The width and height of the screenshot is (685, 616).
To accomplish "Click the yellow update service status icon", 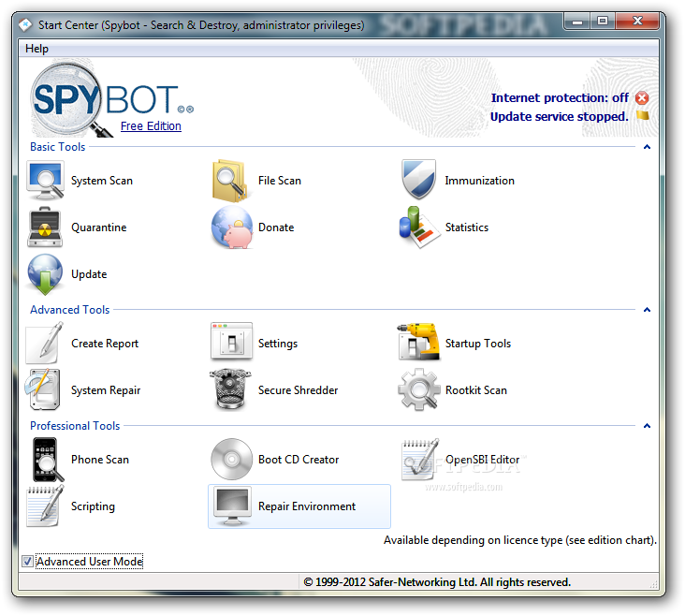I will (643, 116).
